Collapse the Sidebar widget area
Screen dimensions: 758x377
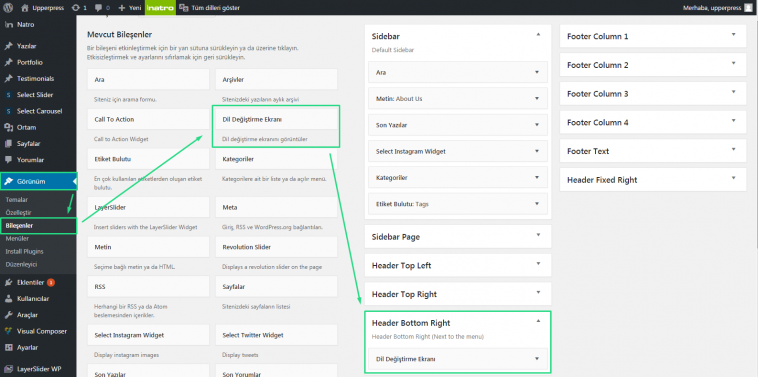pyautogui.click(x=538, y=35)
